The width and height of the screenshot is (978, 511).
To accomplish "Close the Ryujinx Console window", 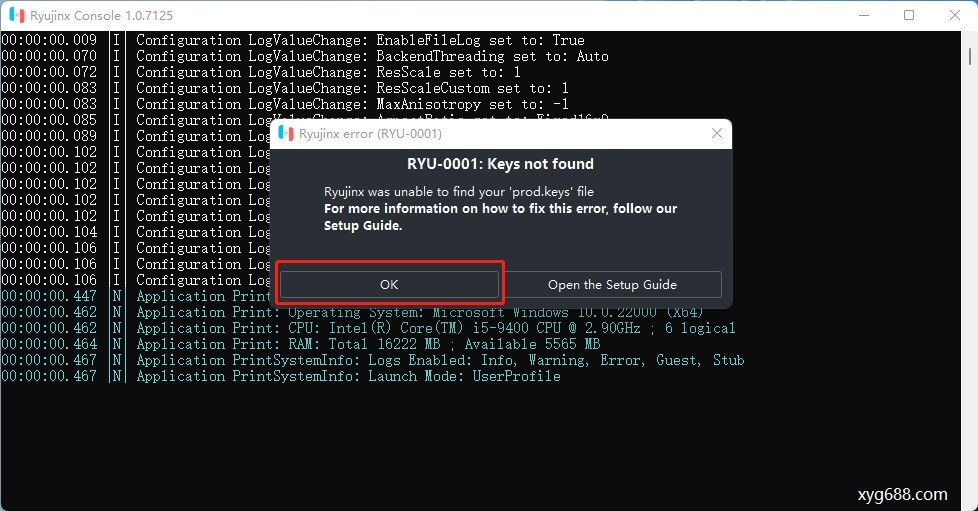I will click(x=954, y=15).
